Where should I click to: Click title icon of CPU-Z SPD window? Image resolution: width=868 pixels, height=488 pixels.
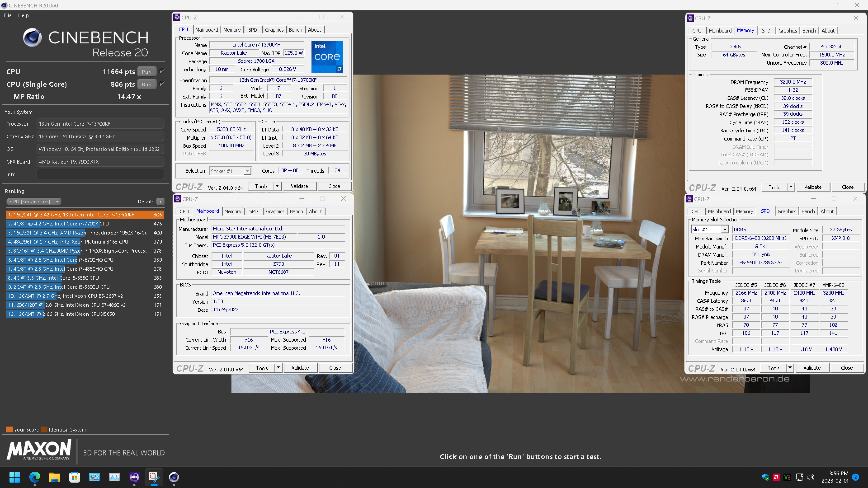(689, 199)
